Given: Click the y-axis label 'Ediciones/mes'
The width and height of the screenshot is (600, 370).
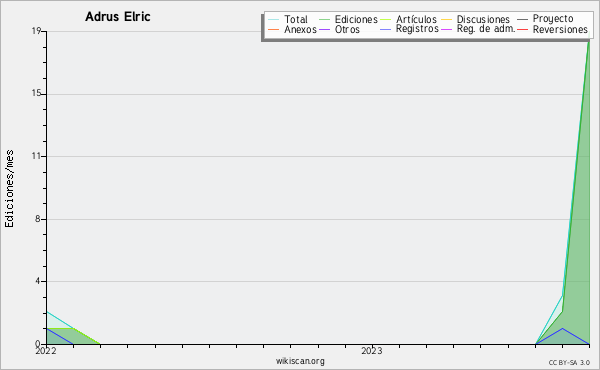Looking at the screenshot, I should coord(9,189).
